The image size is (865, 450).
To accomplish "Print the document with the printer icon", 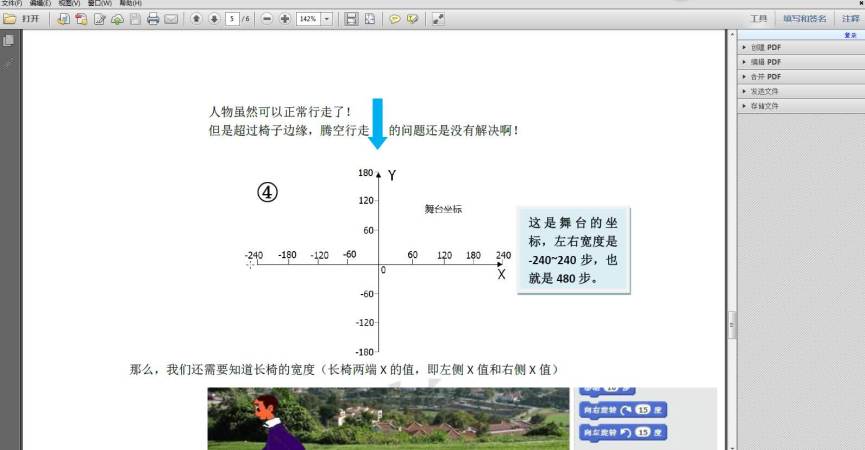I will click(153, 19).
